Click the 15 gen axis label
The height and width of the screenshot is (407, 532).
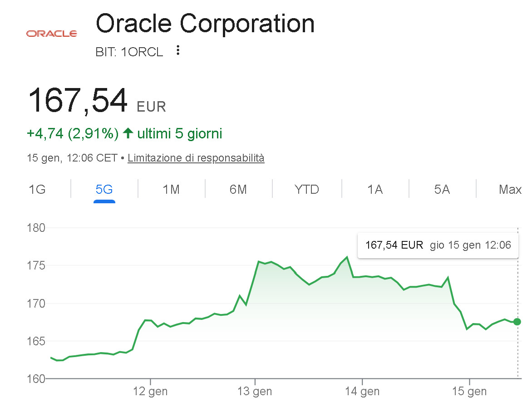click(x=470, y=391)
